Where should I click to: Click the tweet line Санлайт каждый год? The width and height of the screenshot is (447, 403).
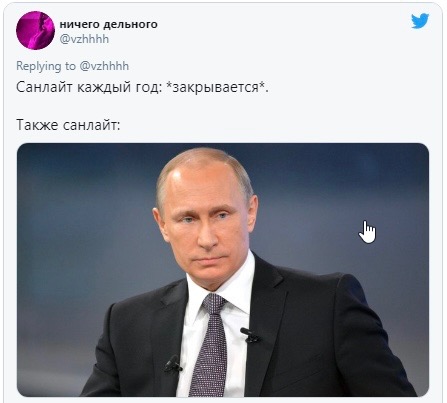[142, 87]
